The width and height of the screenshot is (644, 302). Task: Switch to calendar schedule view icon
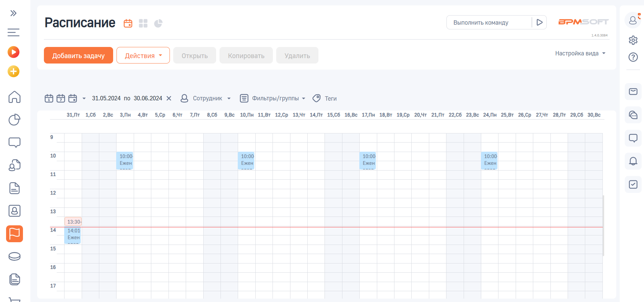[x=128, y=23]
